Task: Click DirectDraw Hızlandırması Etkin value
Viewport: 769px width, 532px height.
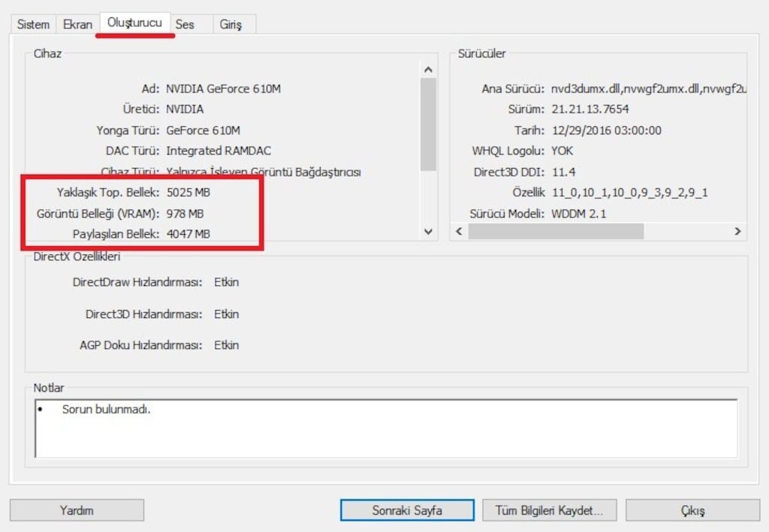Action: (x=227, y=282)
